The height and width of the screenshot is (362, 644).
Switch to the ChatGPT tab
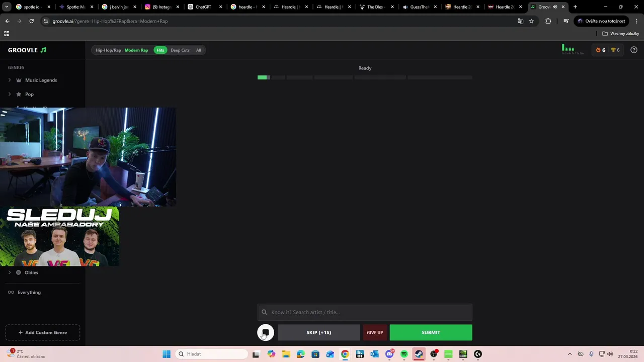(205, 7)
